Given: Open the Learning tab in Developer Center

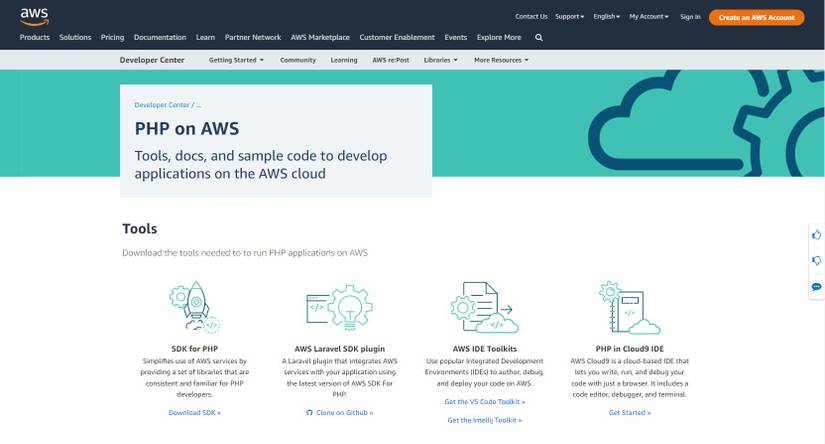Looking at the screenshot, I should [344, 60].
